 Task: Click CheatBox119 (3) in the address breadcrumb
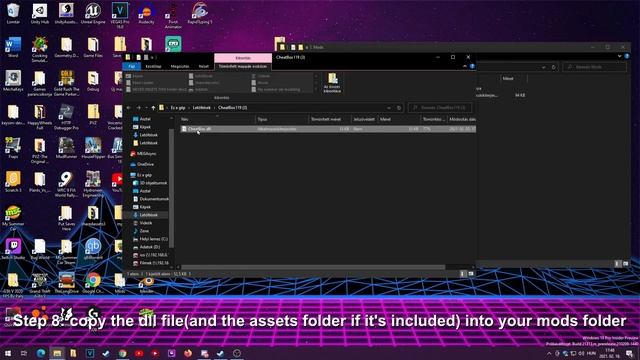[x=233, y=108]
